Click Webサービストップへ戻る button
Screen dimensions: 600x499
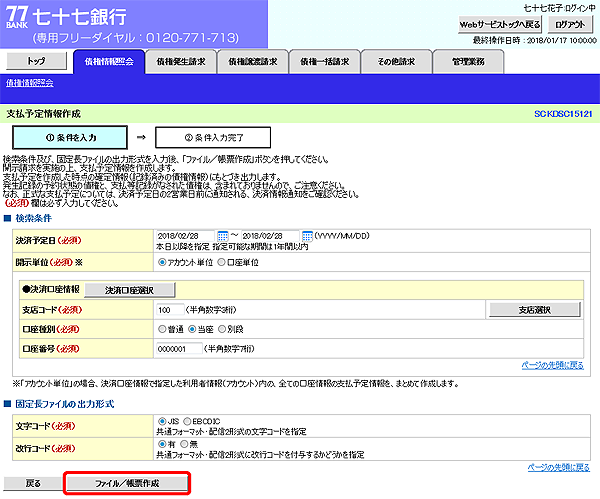pos(500,24)
